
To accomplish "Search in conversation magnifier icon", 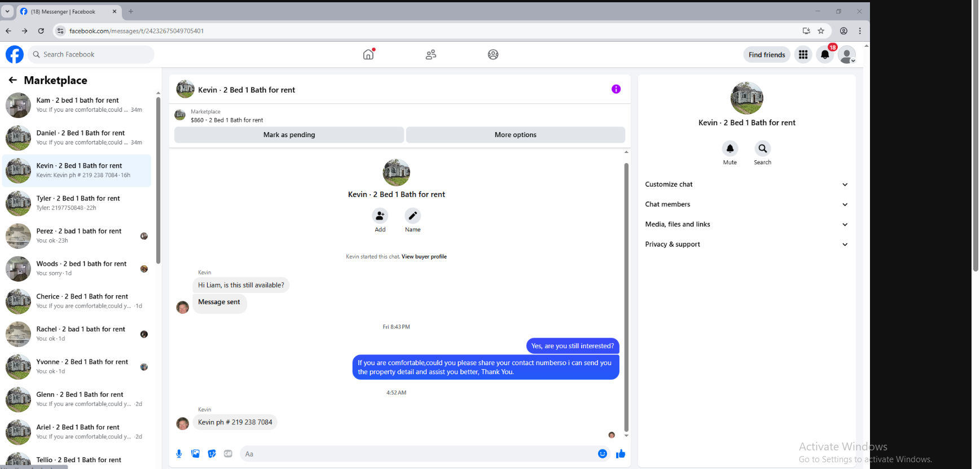I will pyautogui.click(x=763, y=148).
